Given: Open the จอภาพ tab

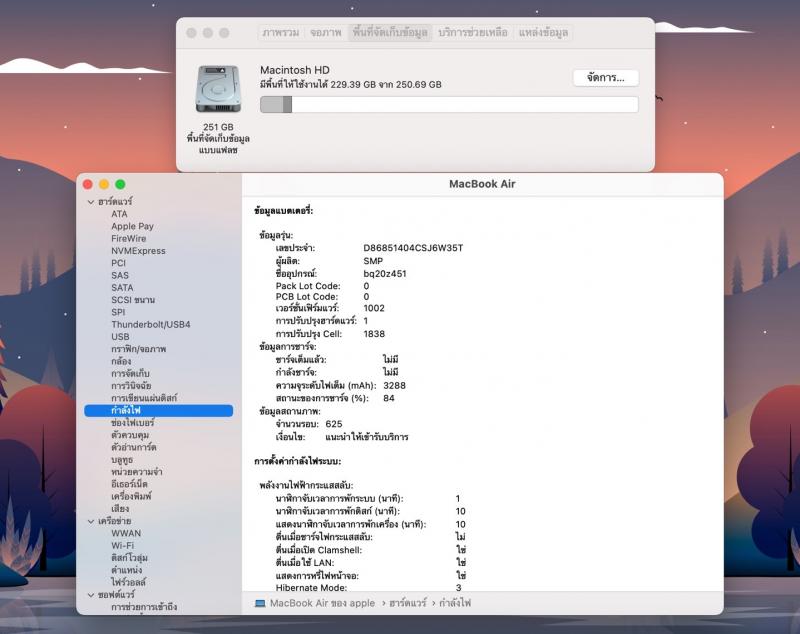Looking at the screenshot, I should pos(325,33).
